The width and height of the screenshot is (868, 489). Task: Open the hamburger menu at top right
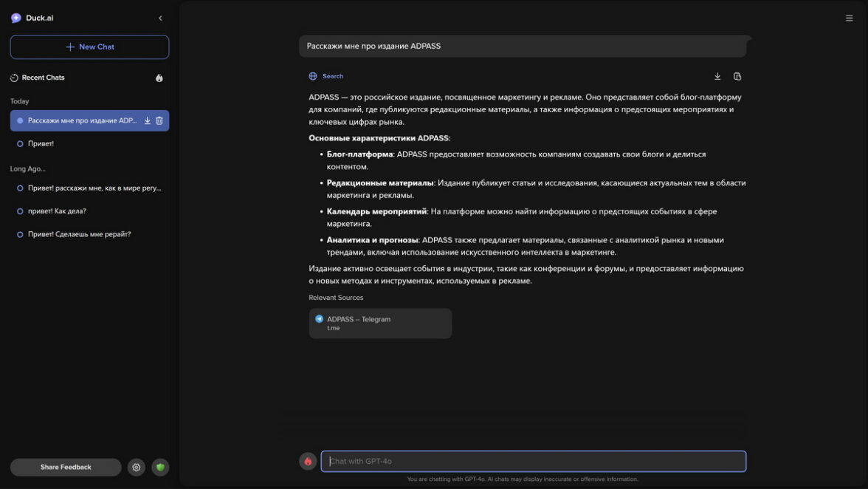[x=849, y=18]
